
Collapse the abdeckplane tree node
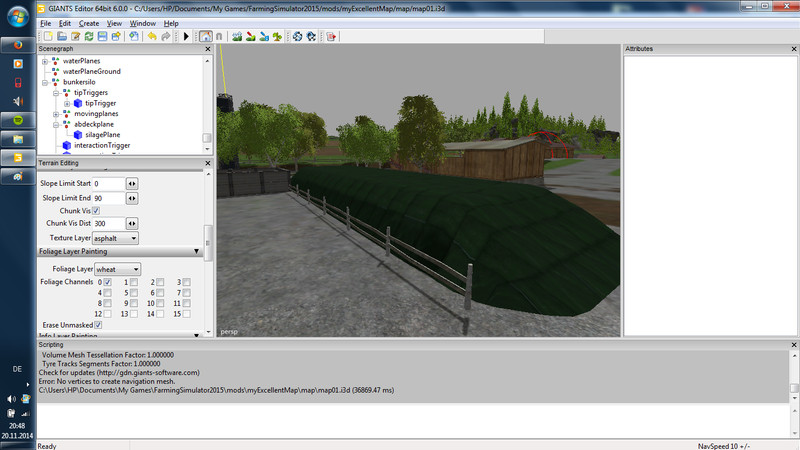[x=56, y=124]
